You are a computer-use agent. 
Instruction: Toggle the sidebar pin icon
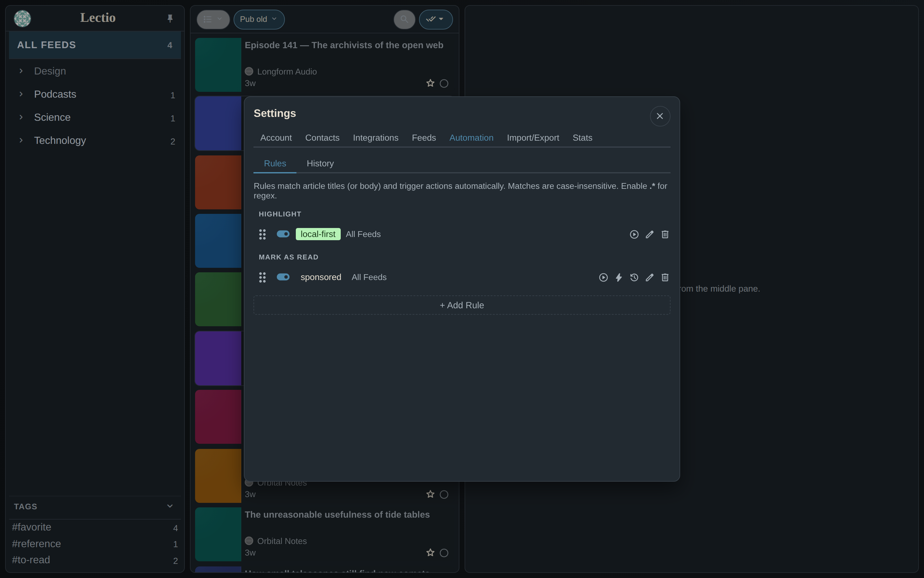coord(170,18)
